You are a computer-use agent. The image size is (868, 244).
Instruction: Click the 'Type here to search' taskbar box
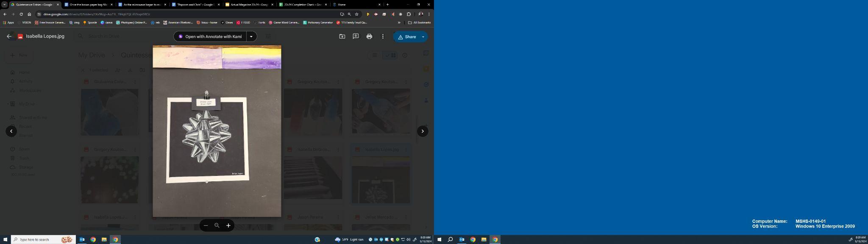(x=43, y=239)
